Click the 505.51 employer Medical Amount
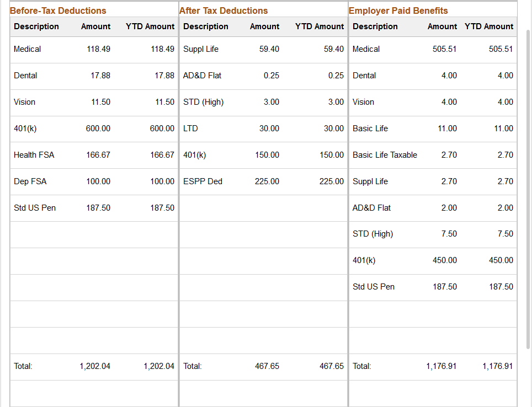Screen dimensions: 532x407 (444, 49)
